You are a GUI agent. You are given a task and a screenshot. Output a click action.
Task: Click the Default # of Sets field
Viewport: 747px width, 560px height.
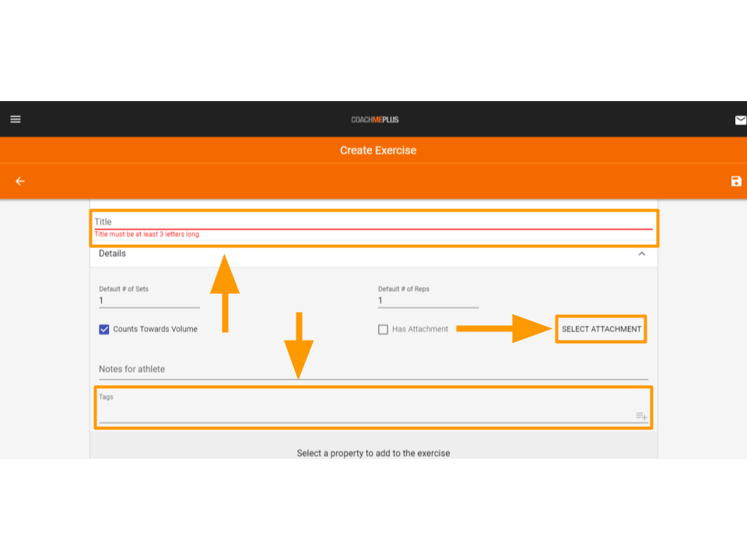[x=149, y=300]
